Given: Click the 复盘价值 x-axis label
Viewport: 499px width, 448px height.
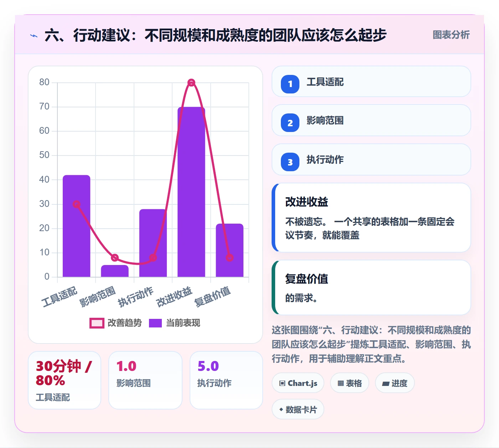Looking at the screenshot, I should 212,297.
